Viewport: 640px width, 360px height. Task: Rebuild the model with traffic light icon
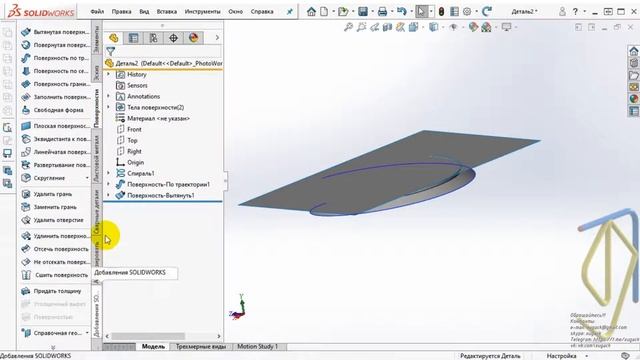pyautogui.click(x=441, y=11)
